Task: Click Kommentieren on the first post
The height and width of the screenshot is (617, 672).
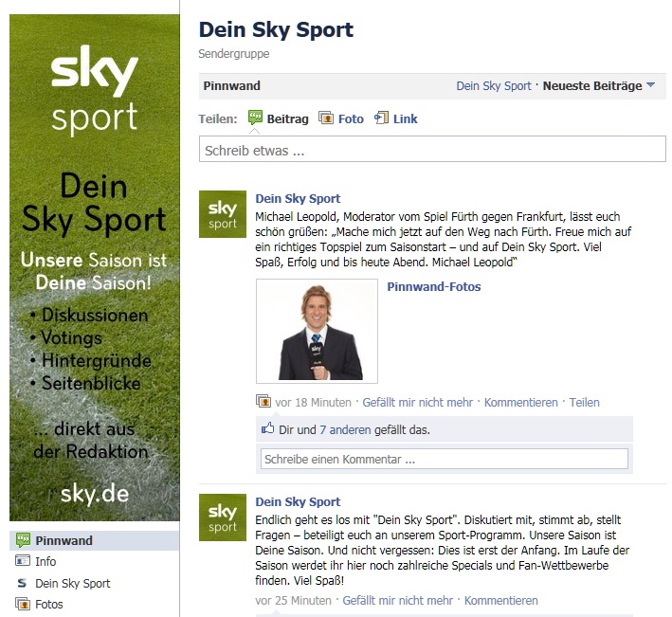Action: [x=520, y=403]
